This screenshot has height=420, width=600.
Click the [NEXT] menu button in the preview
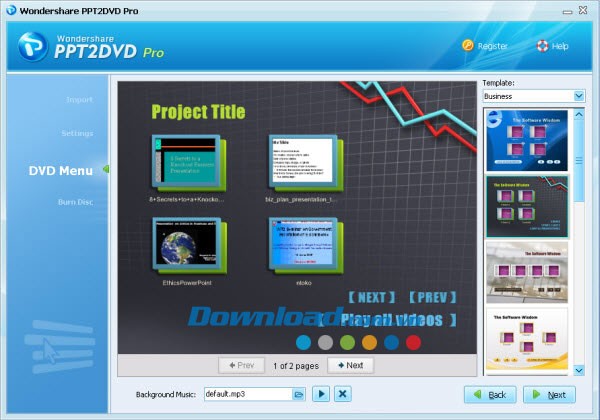(x=371, y=297)
